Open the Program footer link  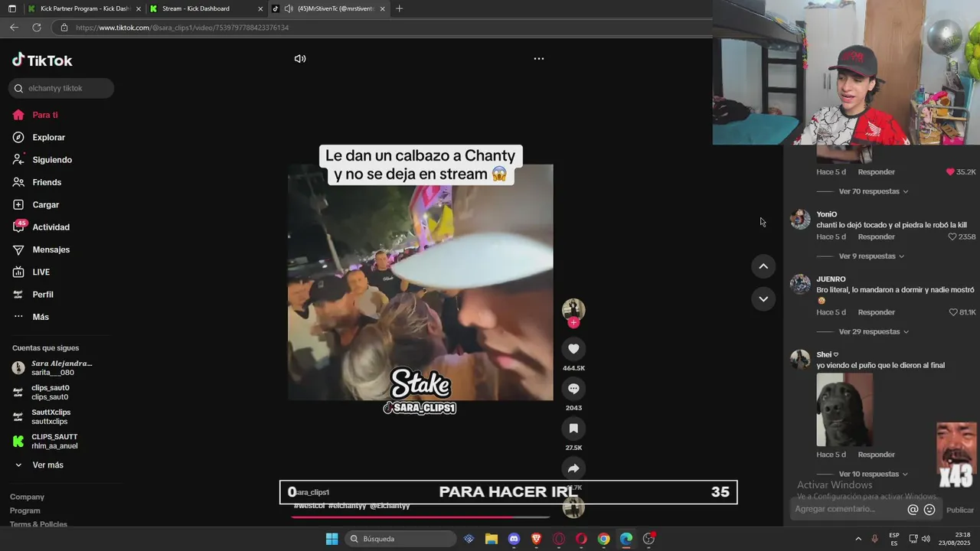click(25, 510)
